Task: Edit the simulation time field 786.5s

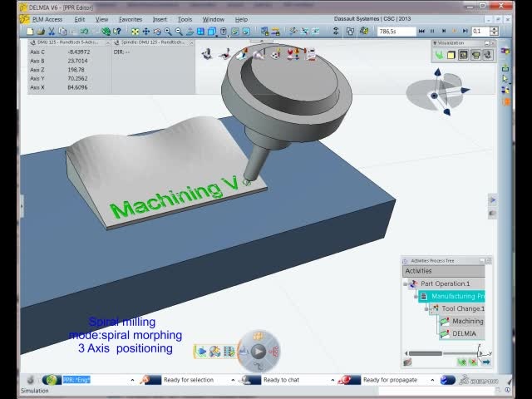Action: coord(397,32)
